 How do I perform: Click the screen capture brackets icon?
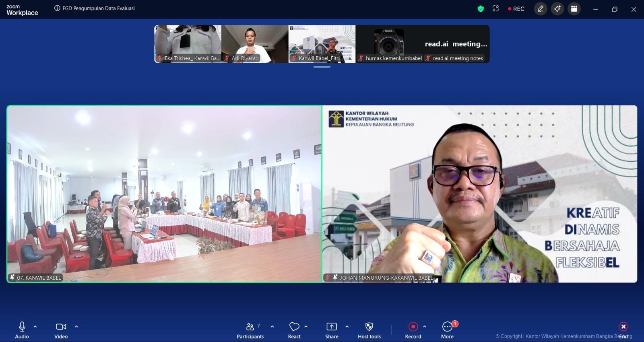(x=495, y=8)
